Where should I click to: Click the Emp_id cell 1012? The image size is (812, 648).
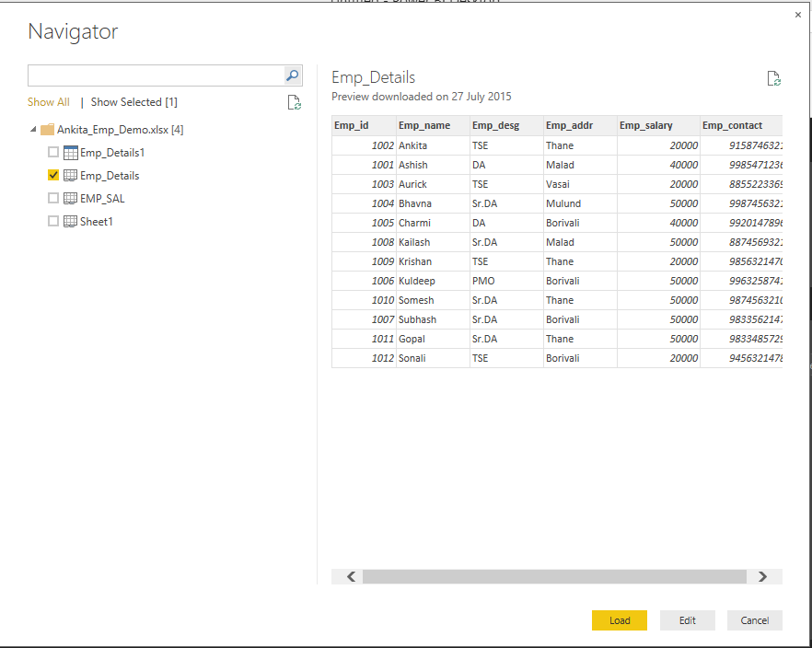364,358
